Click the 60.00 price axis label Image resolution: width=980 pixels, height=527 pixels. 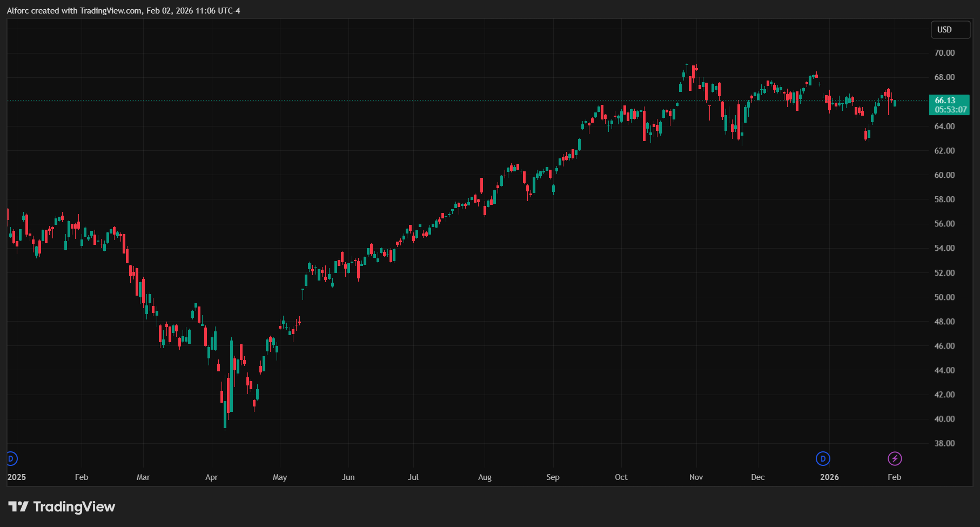pyautogui.click(x=944, y=175)
